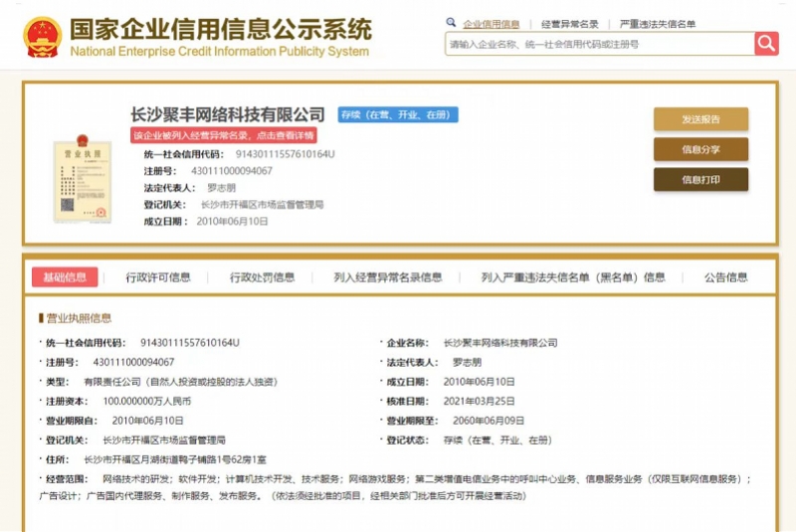The width and height of the screenshot is (796, 532).
Task: Click business term end date 2060年06月09日
Action: [x=489, y=421]
